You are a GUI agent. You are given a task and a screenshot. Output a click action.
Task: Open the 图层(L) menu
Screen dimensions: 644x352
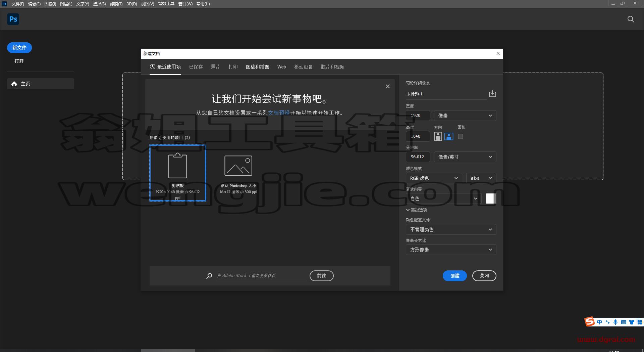[x=66, y=4]
